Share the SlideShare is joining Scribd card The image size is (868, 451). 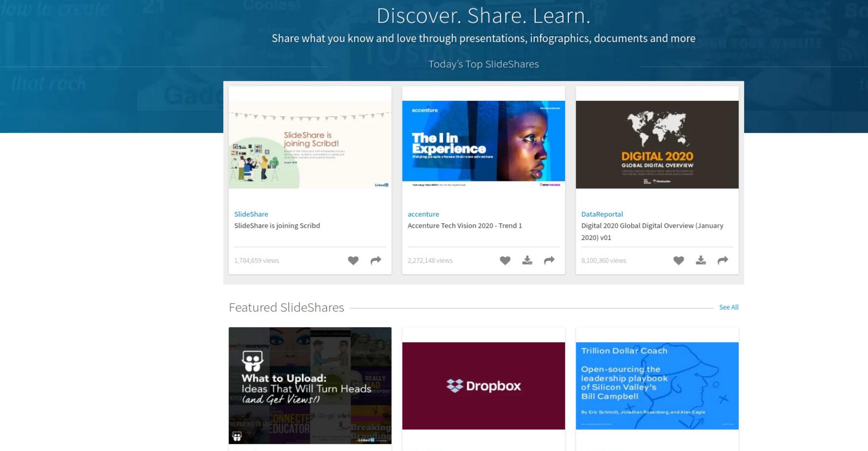pyautogui.click(x=376, y=260)
